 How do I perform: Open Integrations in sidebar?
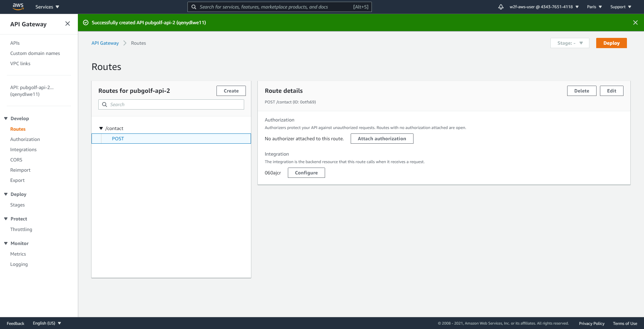(23, 149)
